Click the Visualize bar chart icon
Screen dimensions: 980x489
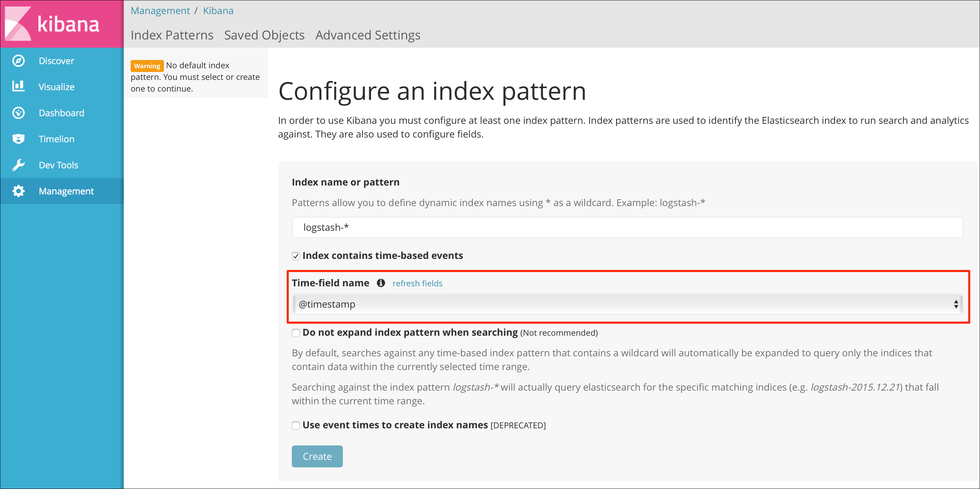[x=18, y=86]
